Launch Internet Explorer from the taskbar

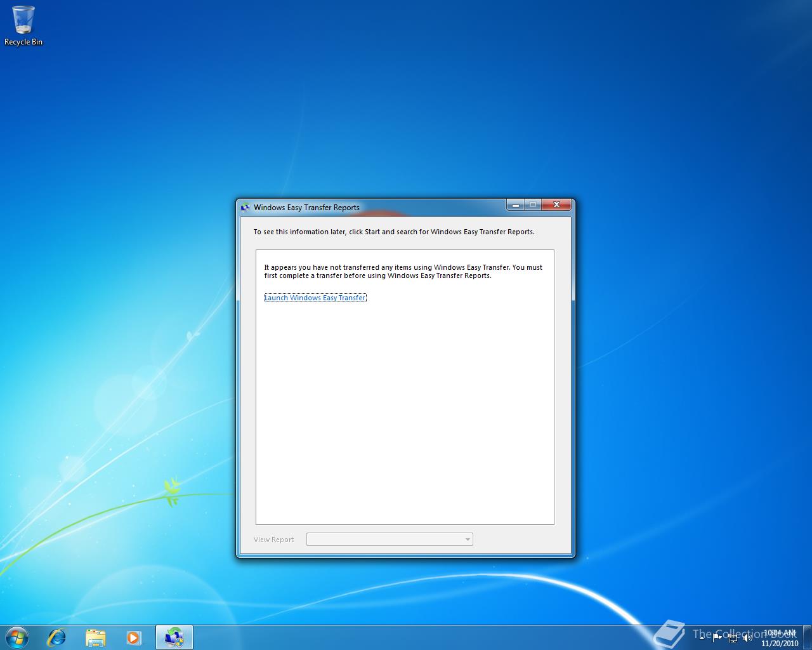pyautogui.click(x=56, y=637)
